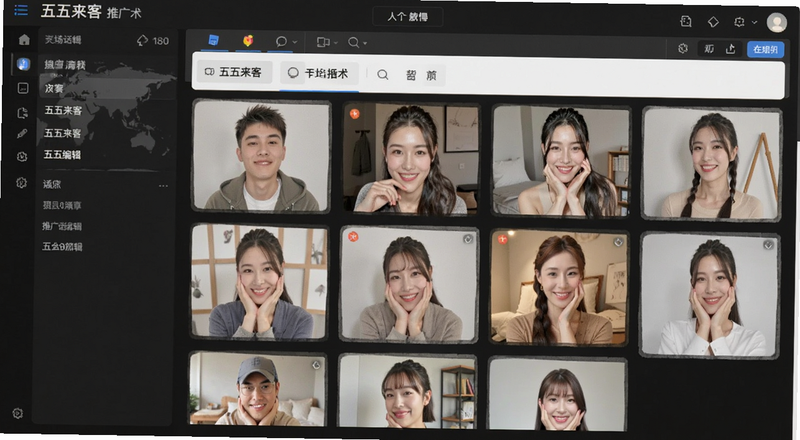Image resolution: width=800 pixels, height=440 pixels.
Task: Select the blue shield sidebar icon
Action: [23, 64]
